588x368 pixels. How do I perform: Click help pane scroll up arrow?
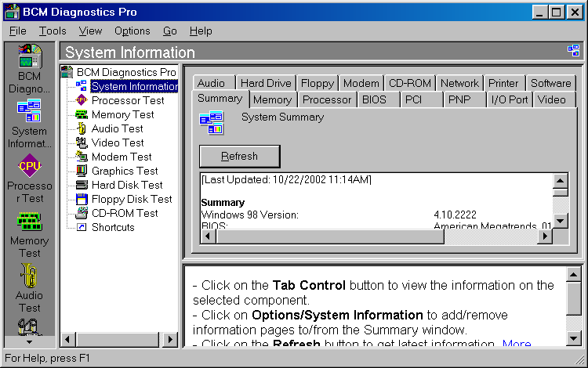573,275
